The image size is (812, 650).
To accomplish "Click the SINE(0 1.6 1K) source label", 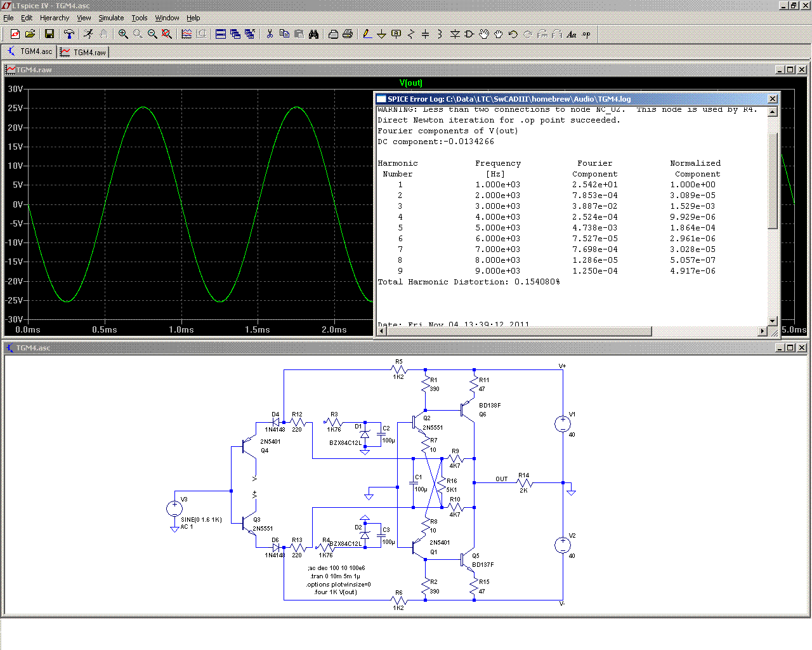I will tap(201, 520).
